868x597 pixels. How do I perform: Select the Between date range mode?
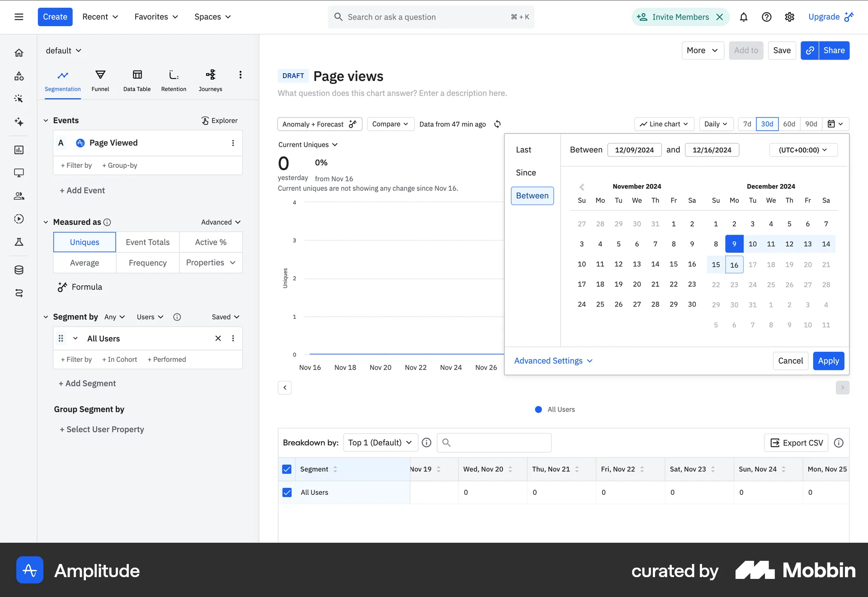(x=532, y=195)
